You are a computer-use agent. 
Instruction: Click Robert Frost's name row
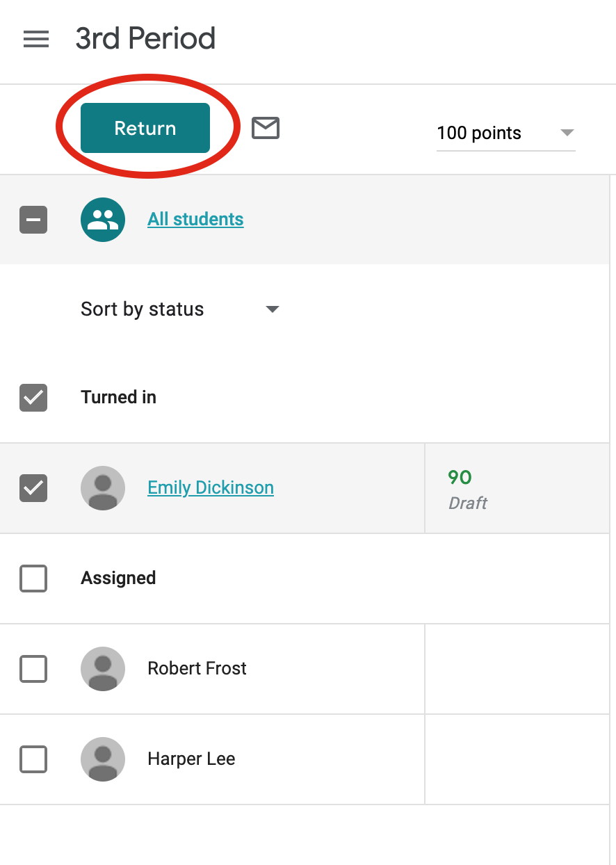(x=197, y=669)
